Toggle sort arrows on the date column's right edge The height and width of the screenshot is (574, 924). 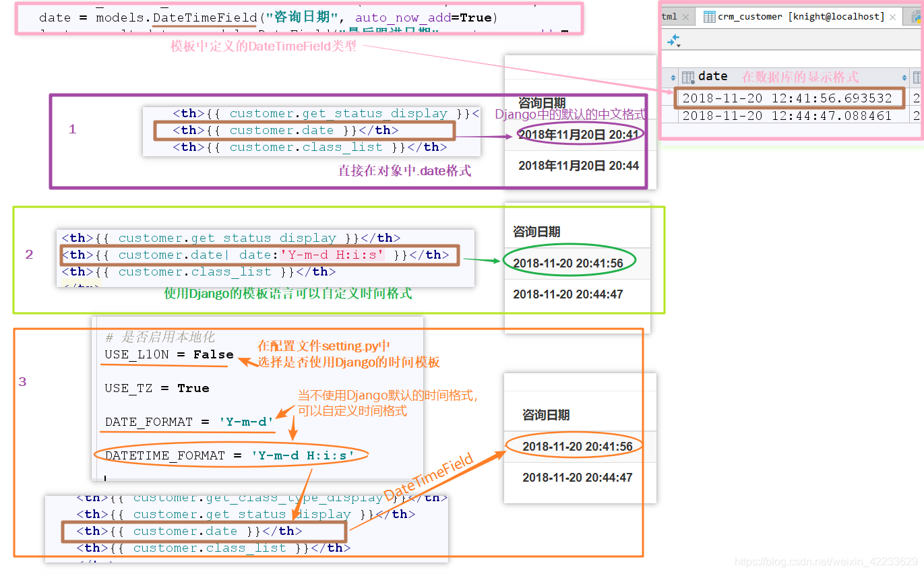coord(904,77)
